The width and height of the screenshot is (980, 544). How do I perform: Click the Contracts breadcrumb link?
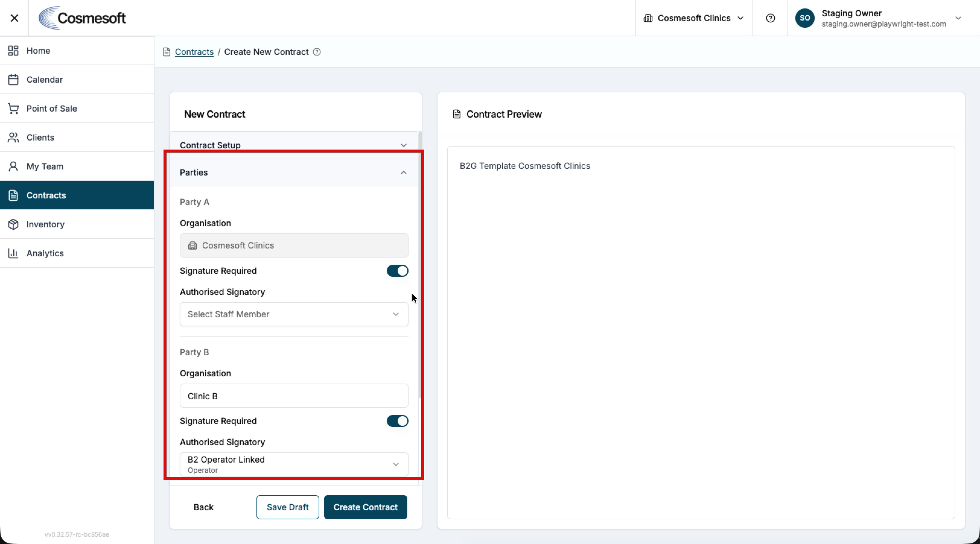pyautogui.click(x=194, y=52)
